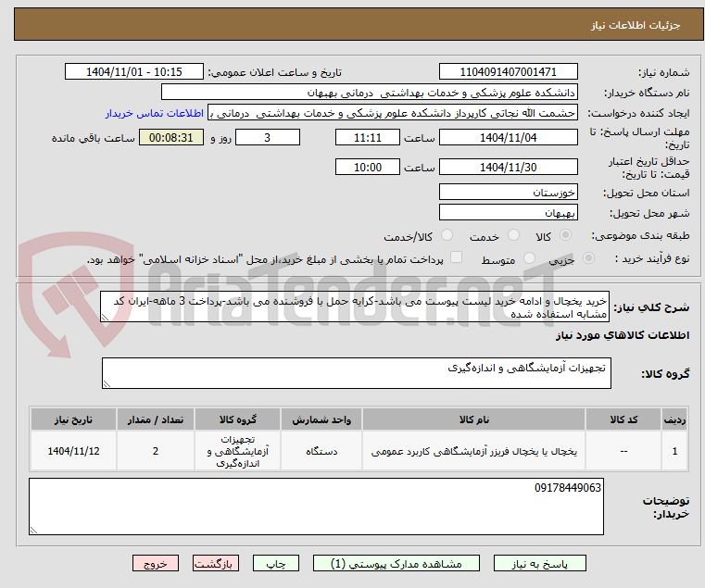Click the خروج exit button
705x588 pixels.
click(156, 563)
